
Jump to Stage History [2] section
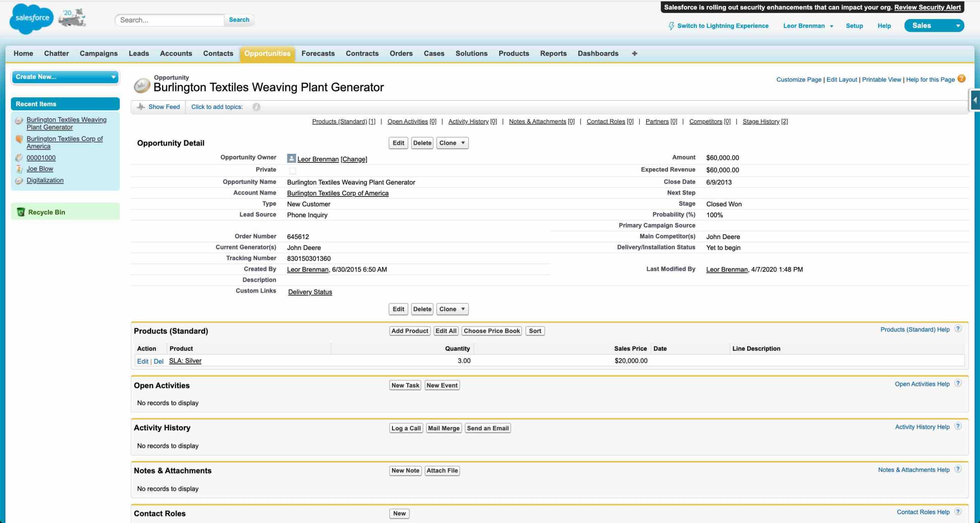[x=765, y=121]
